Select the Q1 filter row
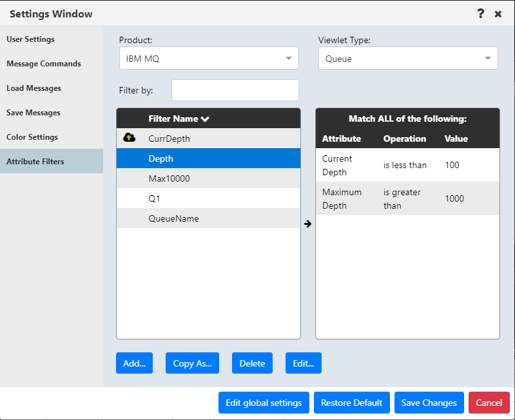Image resolution: width=515 pixels, height=420 pixels. [209, 198]
